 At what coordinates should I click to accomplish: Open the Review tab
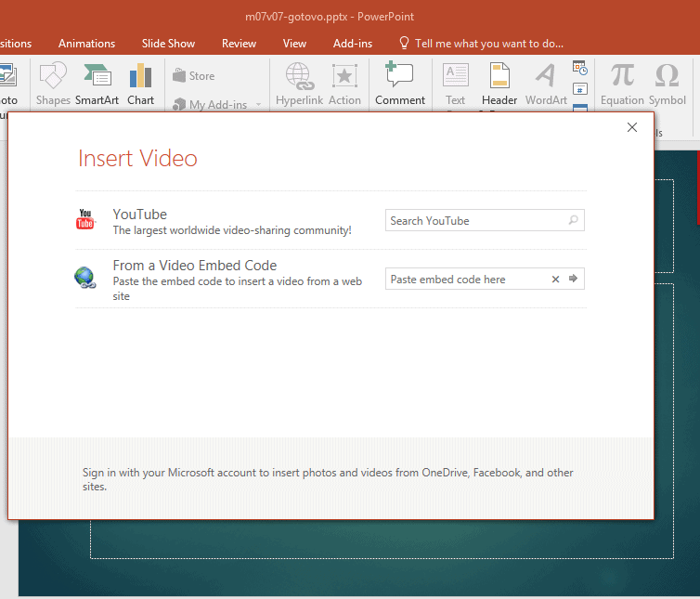click(239, 44)
